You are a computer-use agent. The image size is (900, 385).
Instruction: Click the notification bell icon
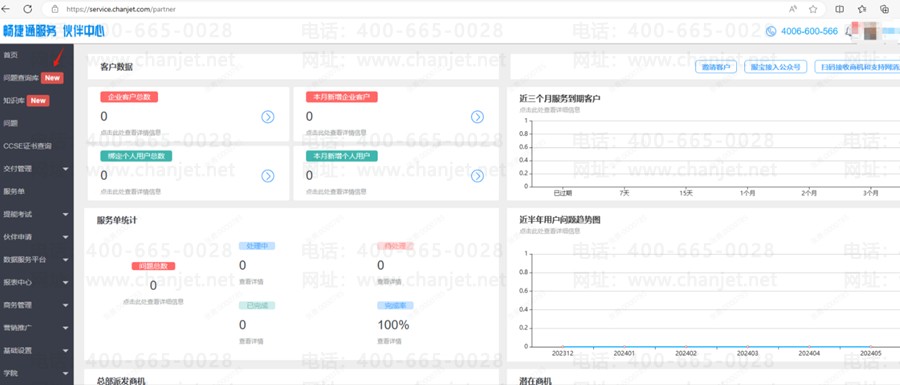849,32
